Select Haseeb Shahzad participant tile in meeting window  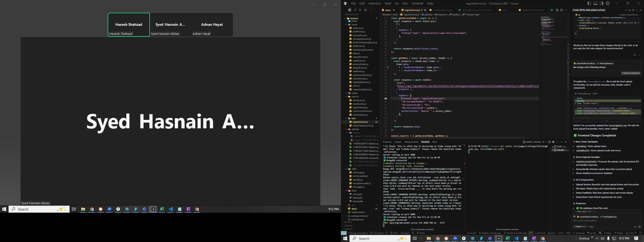[129, 25]
